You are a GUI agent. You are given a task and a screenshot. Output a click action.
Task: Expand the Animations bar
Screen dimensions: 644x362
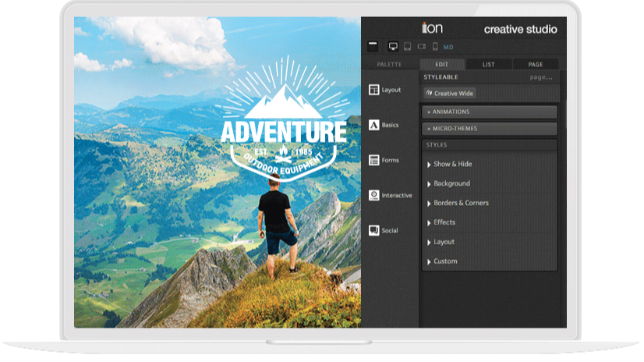(x=490, y=112)
